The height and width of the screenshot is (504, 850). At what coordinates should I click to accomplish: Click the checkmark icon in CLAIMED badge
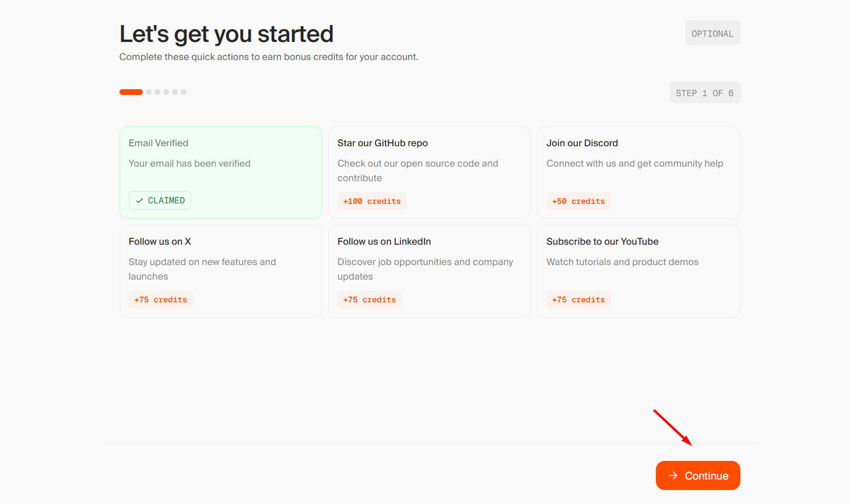[x=139, y=200]
